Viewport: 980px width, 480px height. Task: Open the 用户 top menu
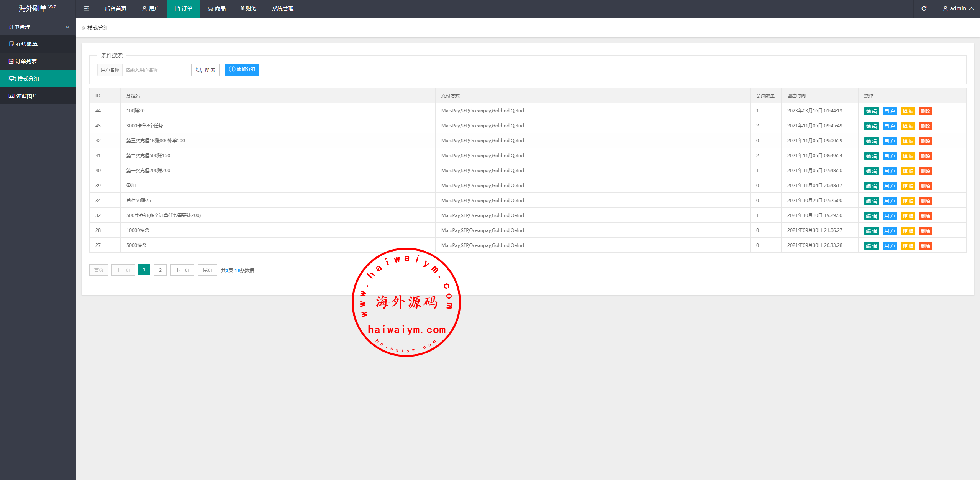pos(151,8)
